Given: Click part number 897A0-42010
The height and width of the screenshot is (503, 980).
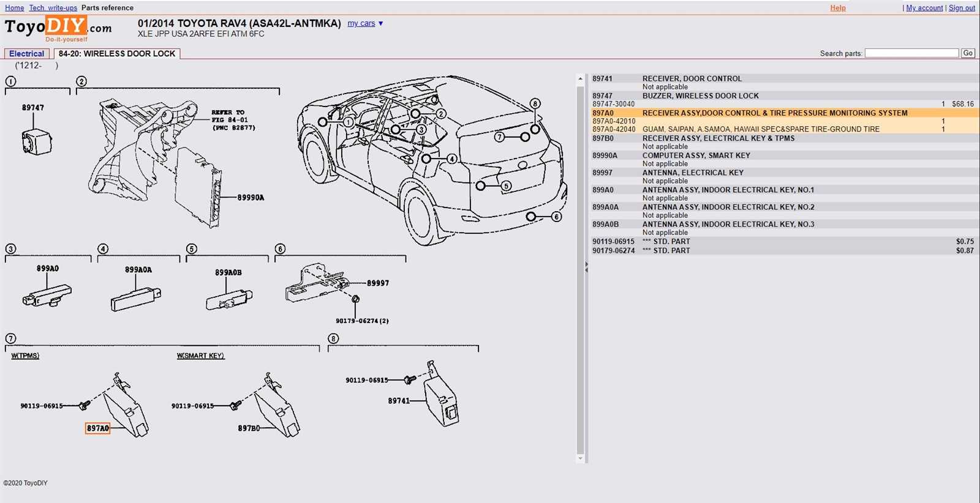Looking at the screenshot, I should pyautogui.click(x=614, y=121).
